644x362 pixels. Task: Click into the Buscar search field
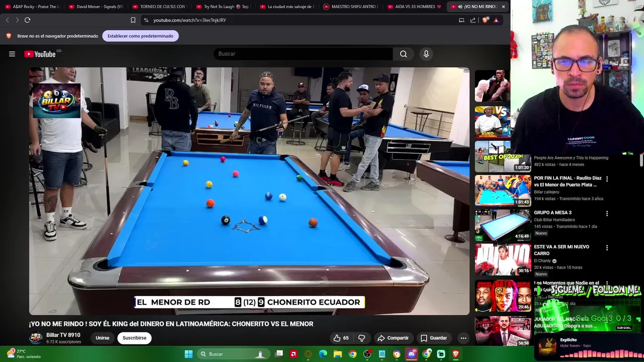tap(303, 54)
